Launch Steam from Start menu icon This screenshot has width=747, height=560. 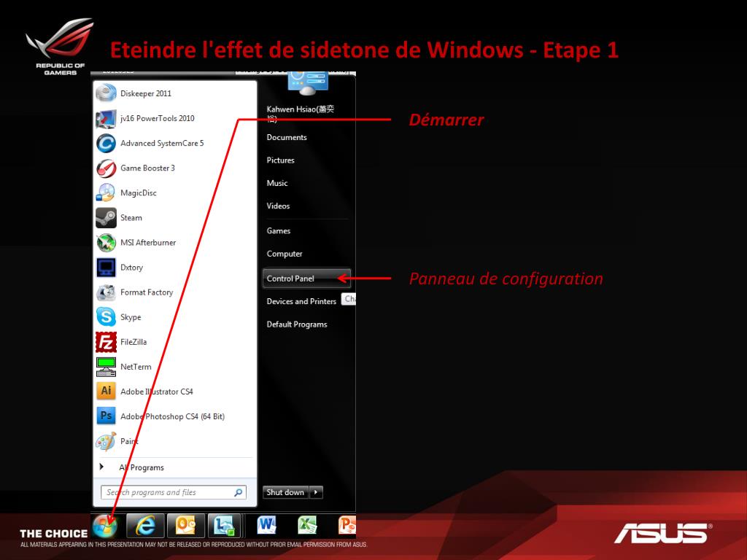106,217
